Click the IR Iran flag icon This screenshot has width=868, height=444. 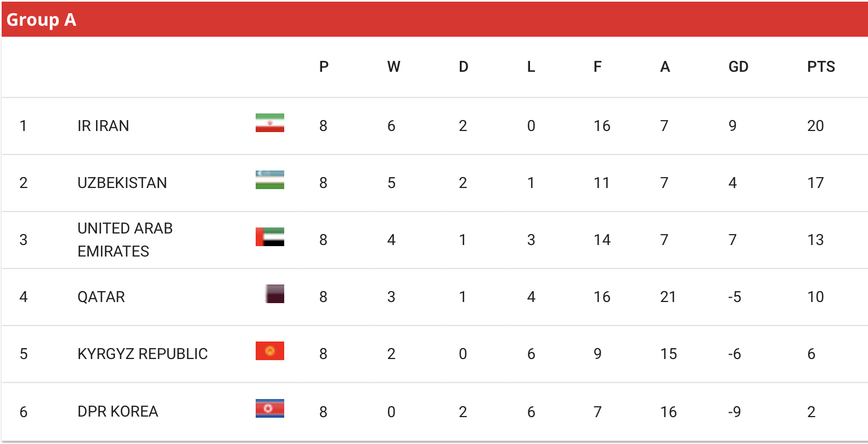point(270,123)
